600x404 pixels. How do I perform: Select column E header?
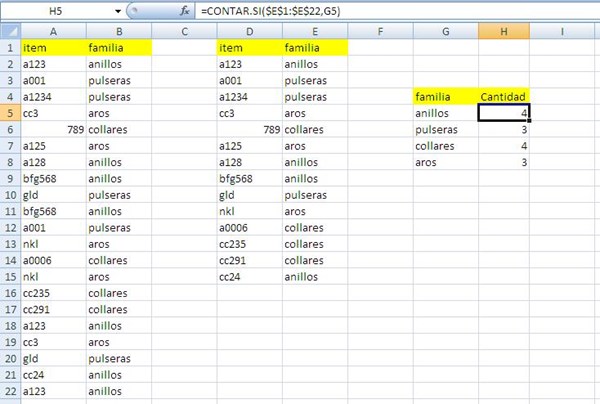point(315,31)
